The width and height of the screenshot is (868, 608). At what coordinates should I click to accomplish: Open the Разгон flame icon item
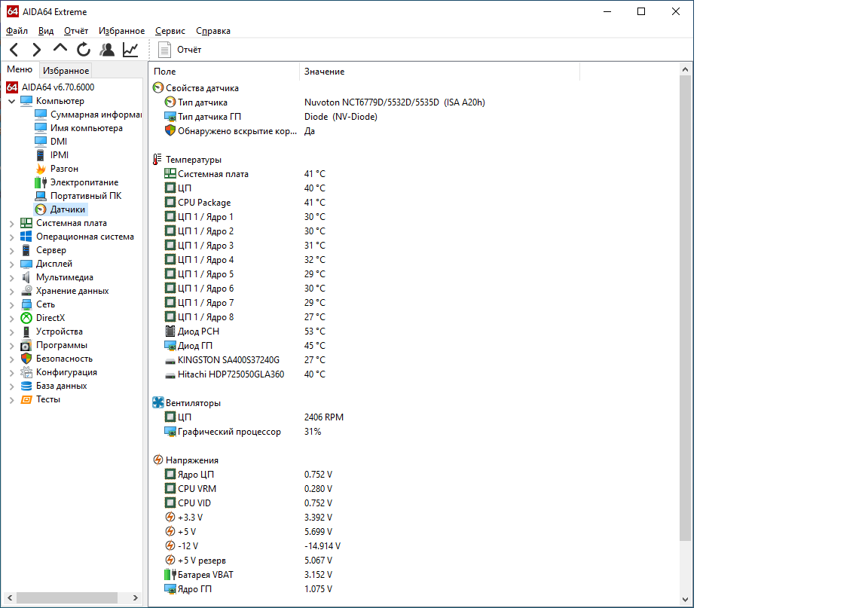[41, 168]
